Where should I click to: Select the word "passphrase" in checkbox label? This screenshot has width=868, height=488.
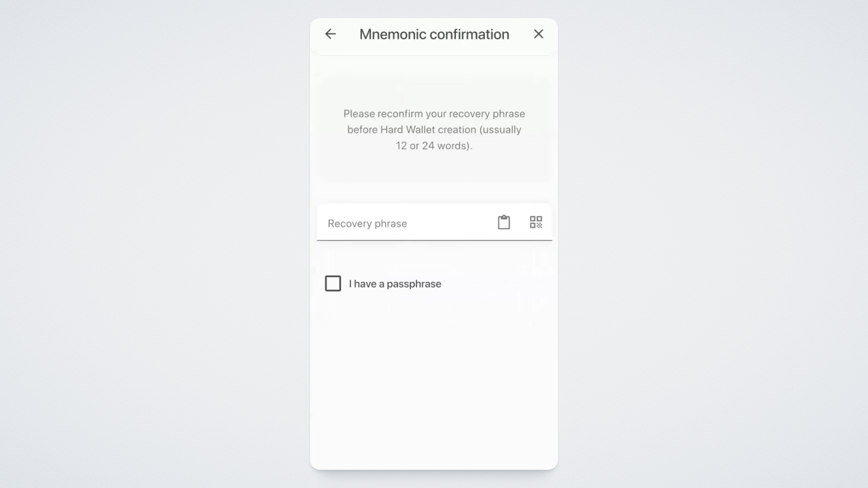tap(414, 284)
